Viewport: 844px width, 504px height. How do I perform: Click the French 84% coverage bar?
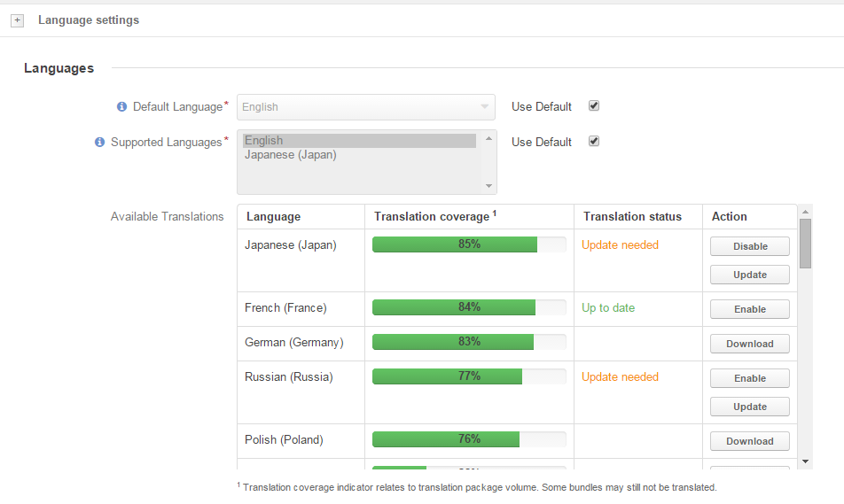pos(469,307)
